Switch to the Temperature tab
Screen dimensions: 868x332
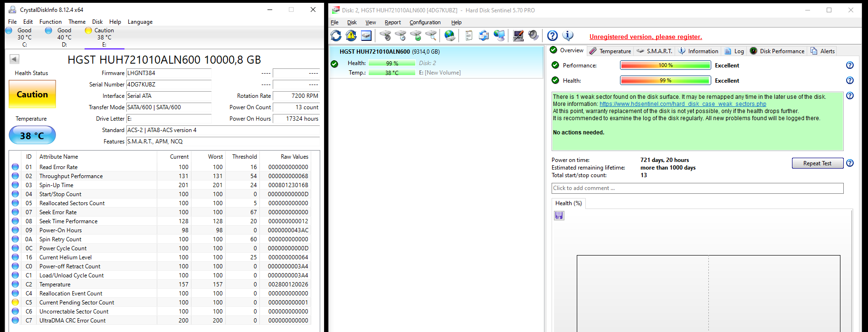610,51
